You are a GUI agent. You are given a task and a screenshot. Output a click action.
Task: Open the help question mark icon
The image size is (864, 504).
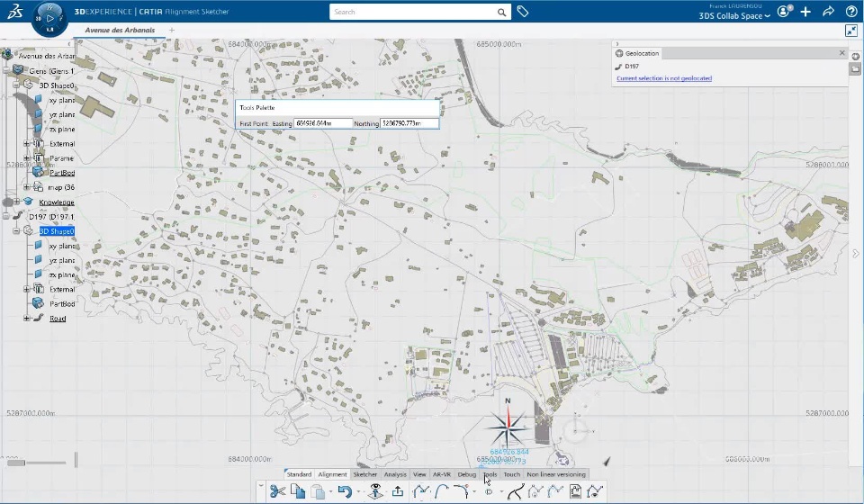pos(851,12)
